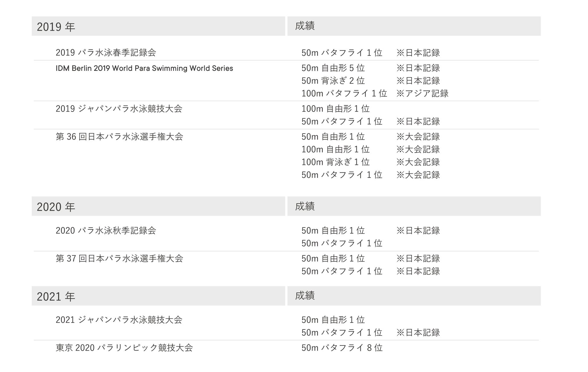The image size is (588, 372).
Task: Click the 成績 header beside 2019 年
Action: tap(305, 26)
